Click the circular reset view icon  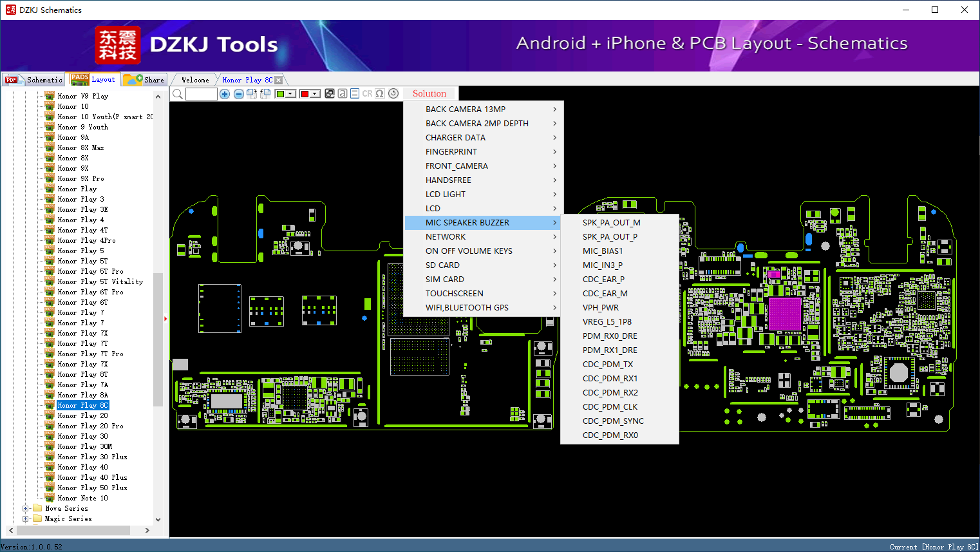pos(393,93)
